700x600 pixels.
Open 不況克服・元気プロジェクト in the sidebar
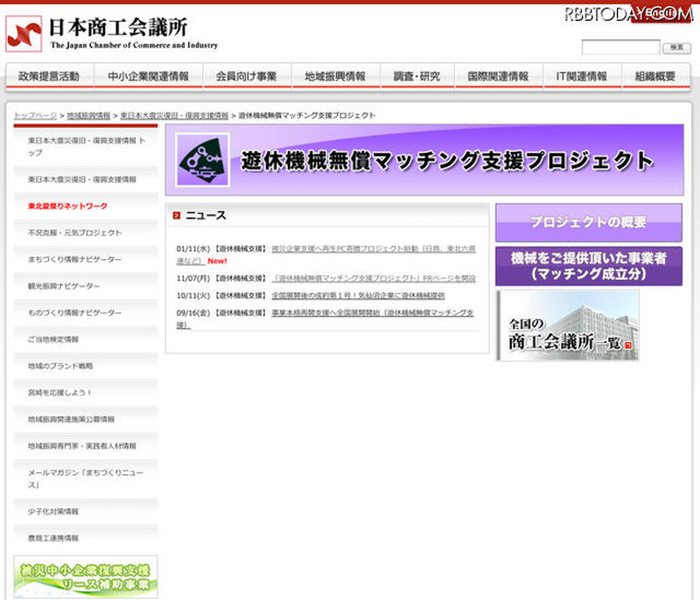coord(74,233)
